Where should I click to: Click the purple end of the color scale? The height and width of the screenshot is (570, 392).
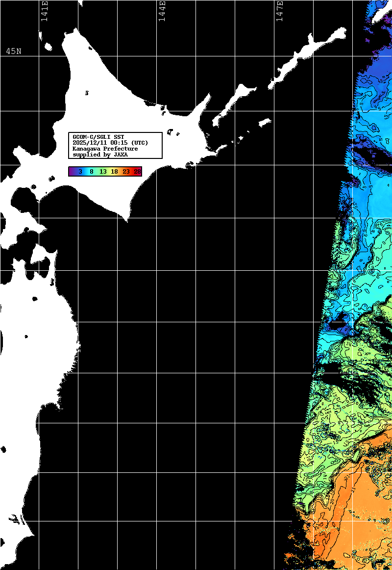coord(72,172)
